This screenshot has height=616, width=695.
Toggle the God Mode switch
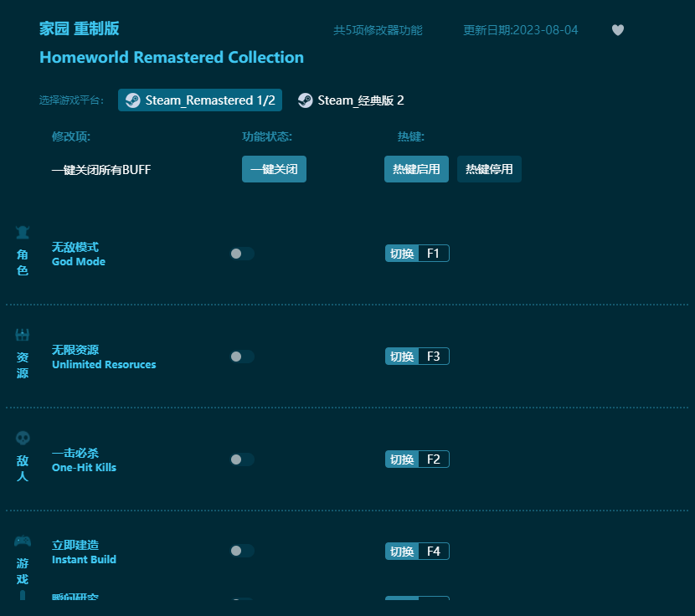(x=242, y=254)
